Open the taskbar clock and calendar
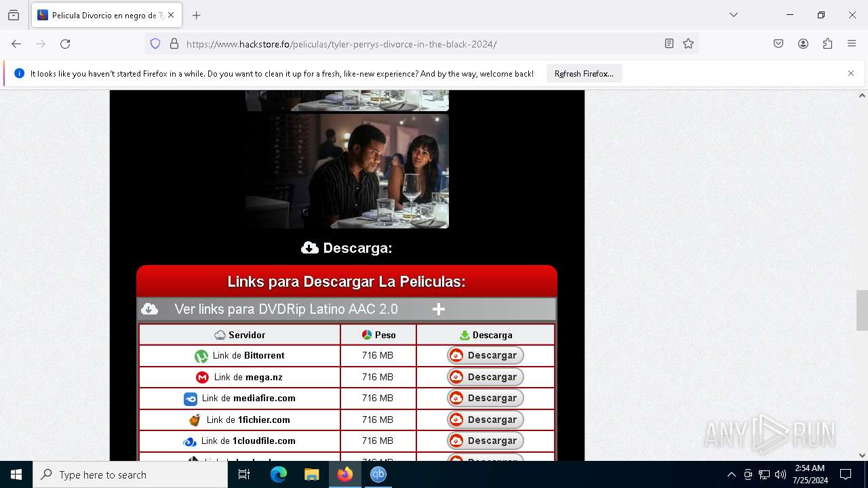The width and height of the screenshot is (868, 488). (810, 474)
